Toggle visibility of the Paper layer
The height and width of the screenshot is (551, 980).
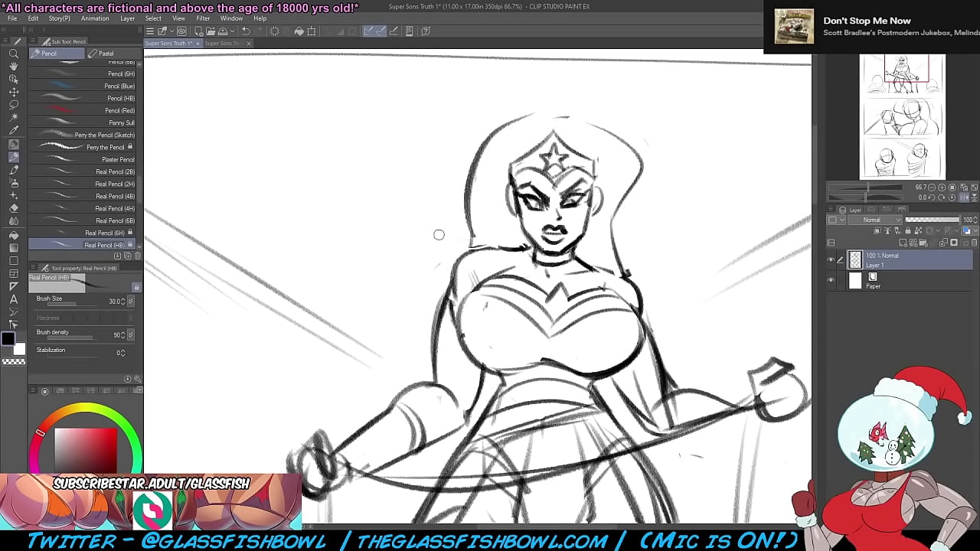[x=831, y=281]
